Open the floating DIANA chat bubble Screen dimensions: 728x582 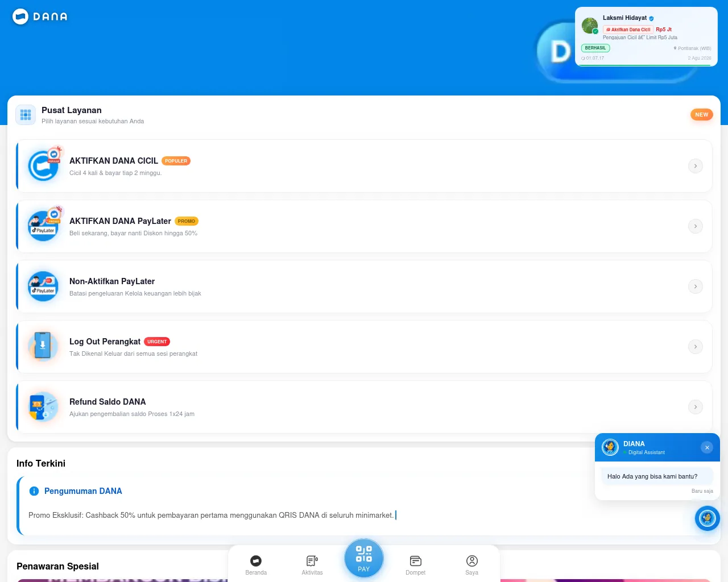(708, 518)
